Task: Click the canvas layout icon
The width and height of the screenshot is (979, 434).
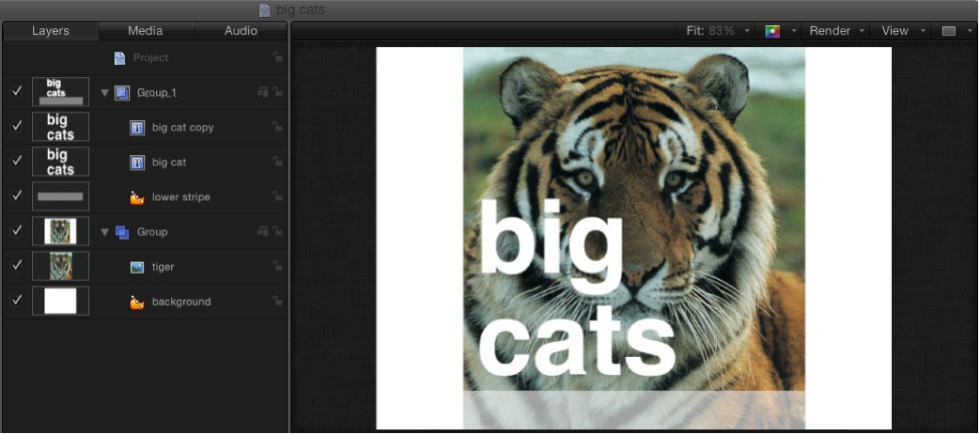Action: pyautogui.click(x=949, y=31)
